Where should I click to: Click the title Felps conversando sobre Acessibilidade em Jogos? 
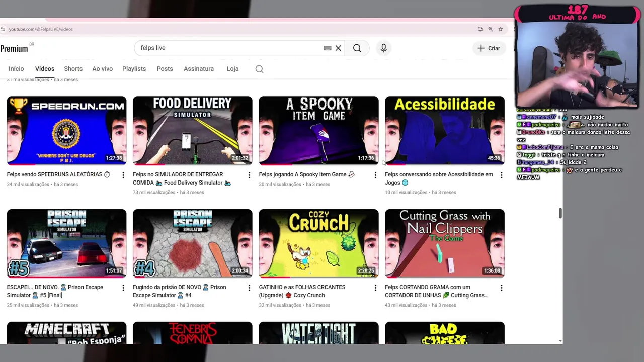(439, 178)
